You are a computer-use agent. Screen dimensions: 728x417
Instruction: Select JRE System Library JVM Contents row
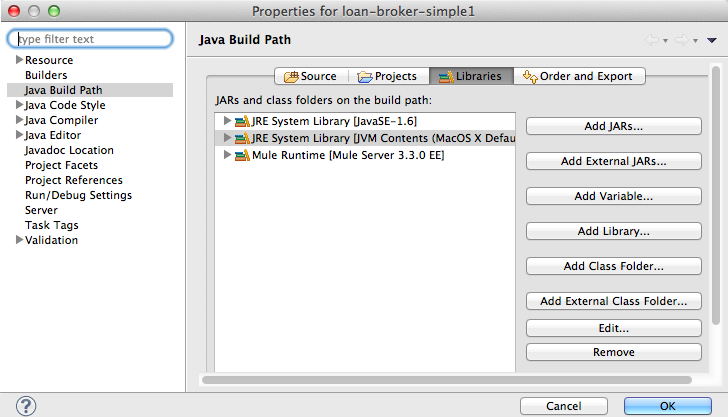[365, 138]
